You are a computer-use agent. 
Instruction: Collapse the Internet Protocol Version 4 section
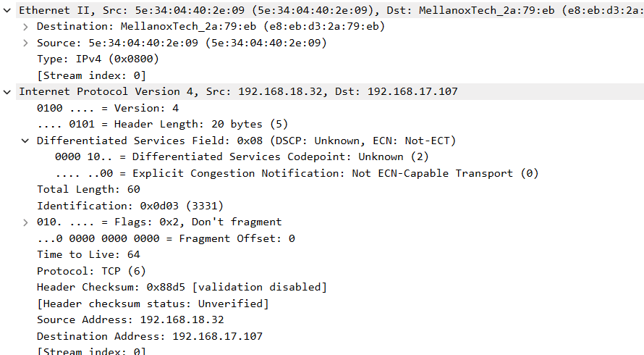click(7, 92)
